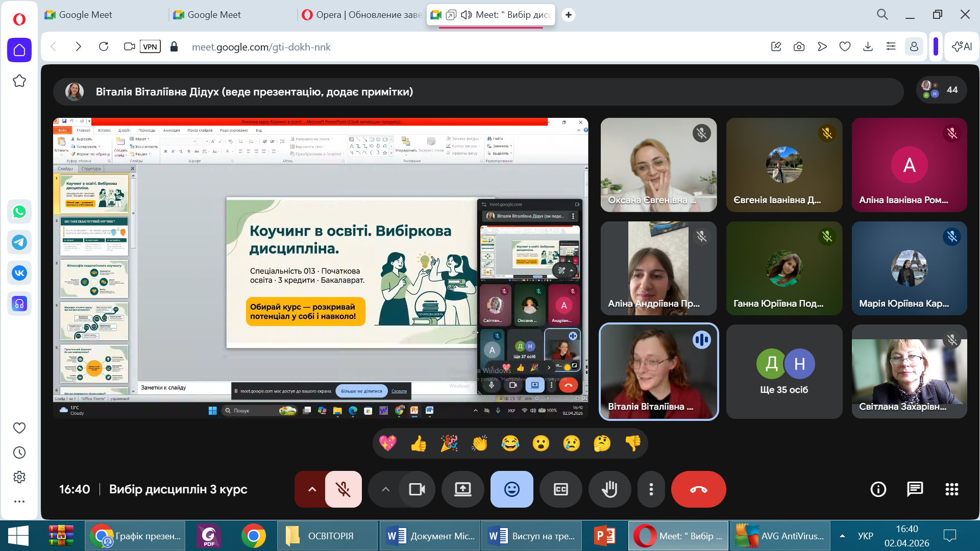Open Windows Start menu
This screenshot has height=551, width=980.
(x=18, y=536)
